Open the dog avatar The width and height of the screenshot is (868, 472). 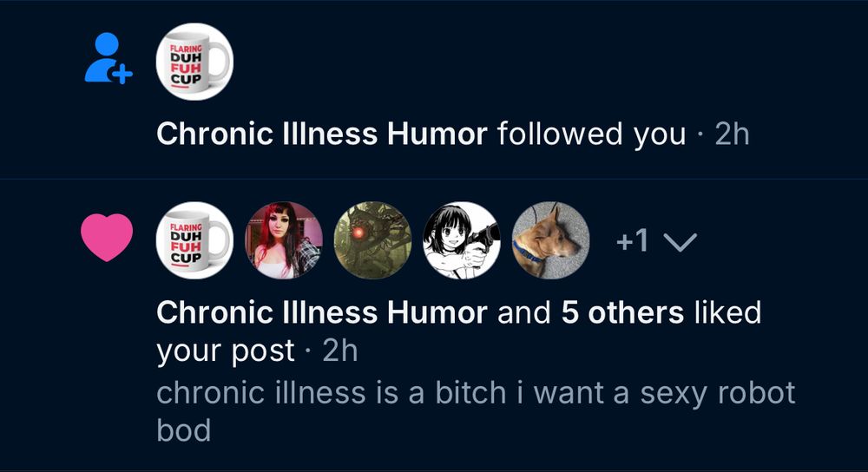[551, 240]
